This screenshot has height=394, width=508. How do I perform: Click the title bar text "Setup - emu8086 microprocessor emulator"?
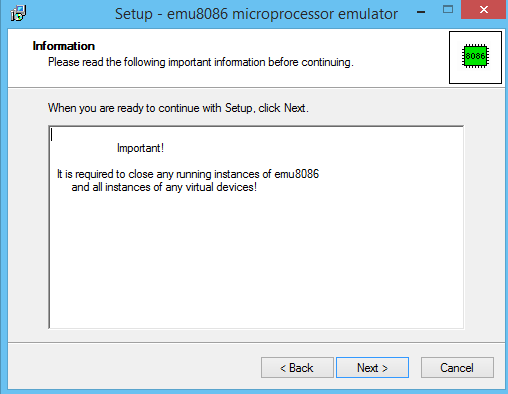coord(256,14)
